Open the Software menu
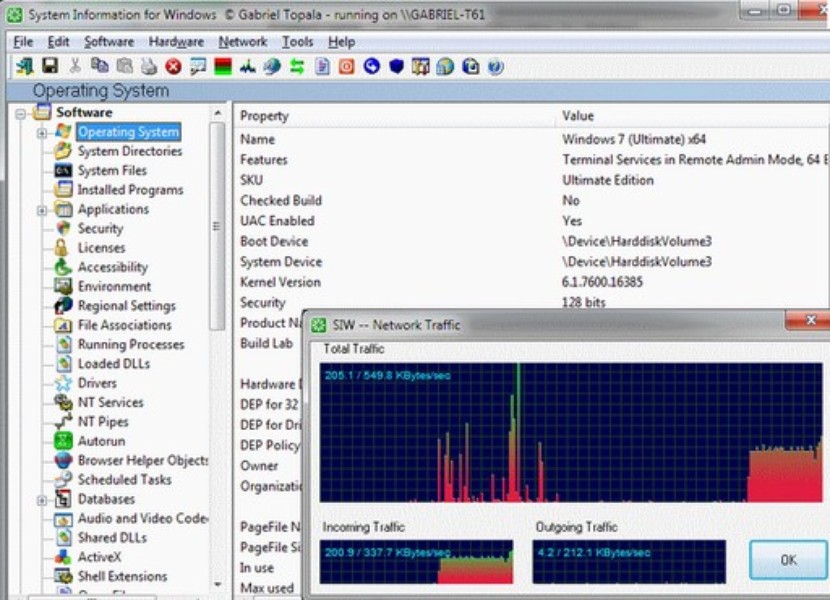 [109, 42]
